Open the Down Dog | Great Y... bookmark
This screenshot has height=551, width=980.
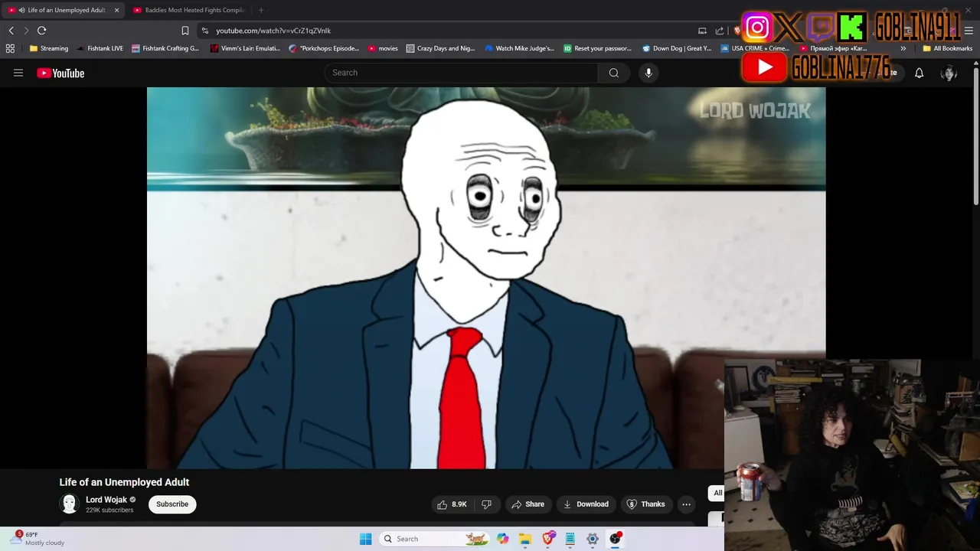677,48
